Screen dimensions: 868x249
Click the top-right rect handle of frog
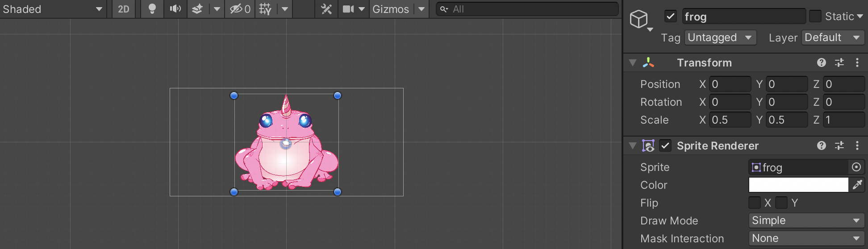(x=338, y=95)
